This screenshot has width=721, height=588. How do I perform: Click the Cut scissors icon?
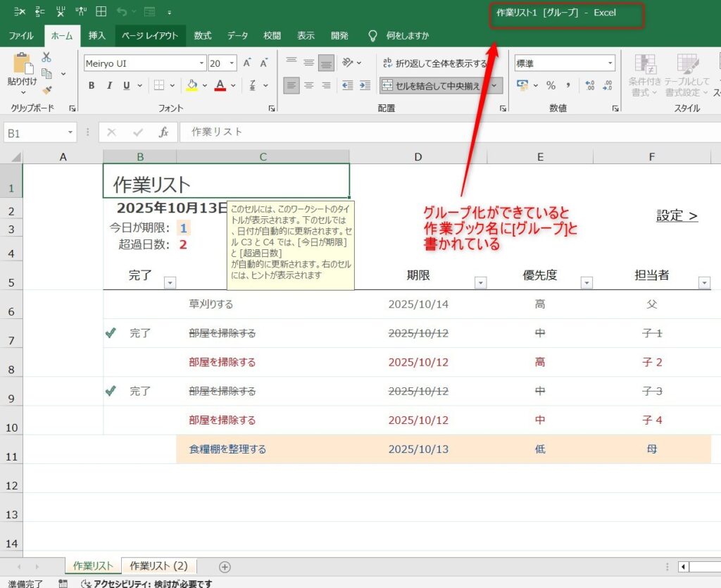pyautogui.click(x=46, y=58)
